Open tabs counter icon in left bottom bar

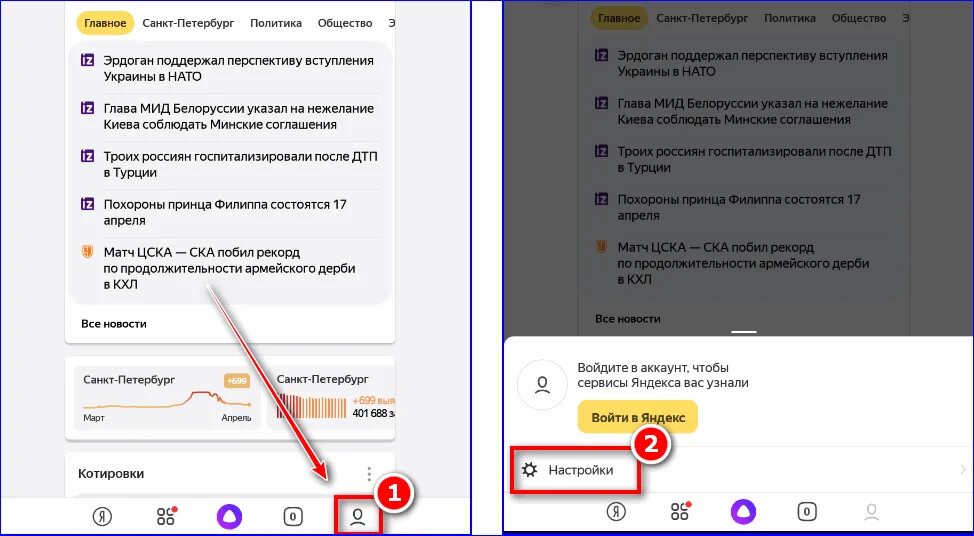[x=293, y=516]
